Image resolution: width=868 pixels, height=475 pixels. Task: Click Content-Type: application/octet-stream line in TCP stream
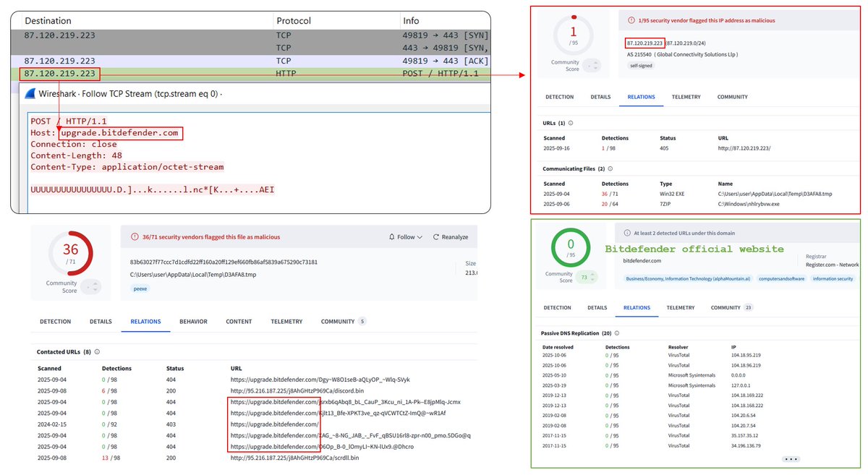(x=127, y=167)
